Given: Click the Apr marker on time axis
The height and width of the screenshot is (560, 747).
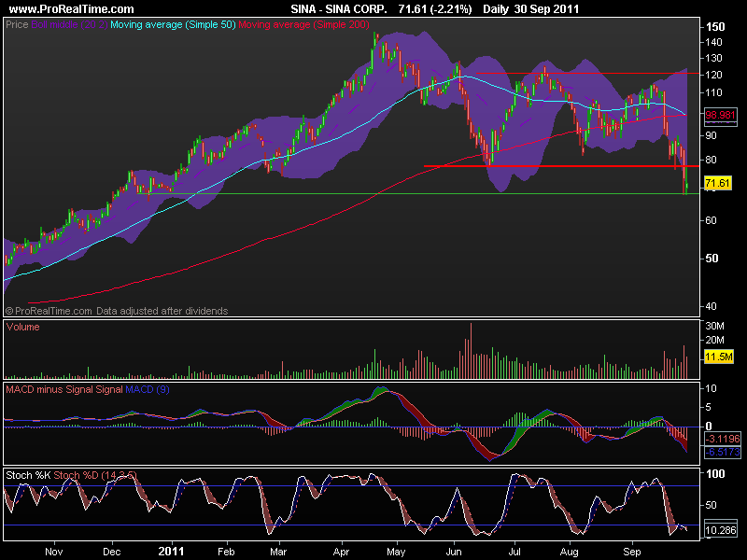Looking at the screenshot, I should pos(341,552).
